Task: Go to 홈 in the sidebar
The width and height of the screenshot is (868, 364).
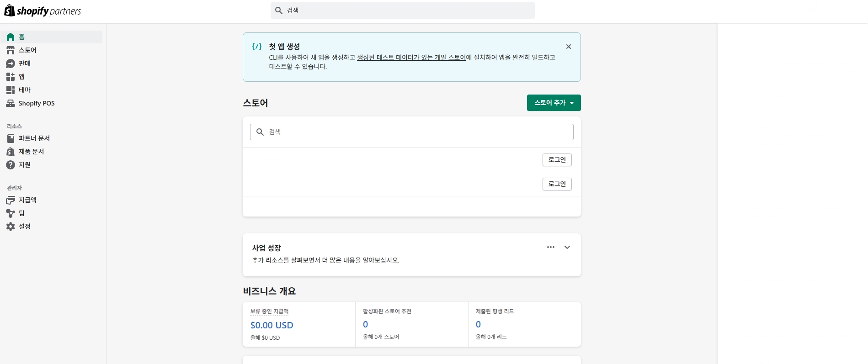Action: click(21, 37)
